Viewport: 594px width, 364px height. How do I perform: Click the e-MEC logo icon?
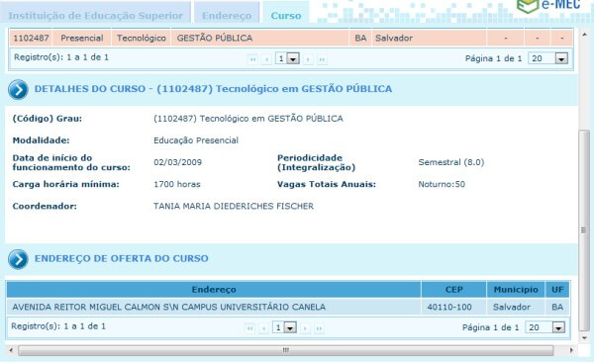tap(528, 5)
